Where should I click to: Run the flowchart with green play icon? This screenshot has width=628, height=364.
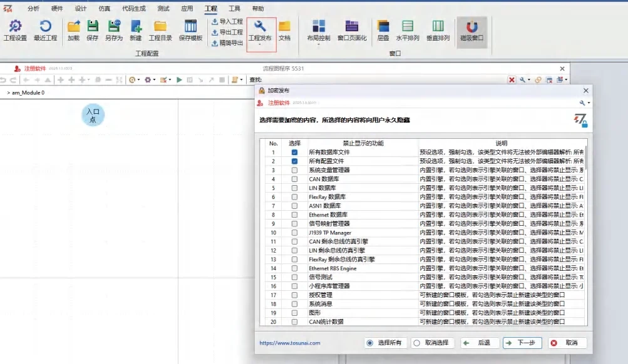(179, 80)
